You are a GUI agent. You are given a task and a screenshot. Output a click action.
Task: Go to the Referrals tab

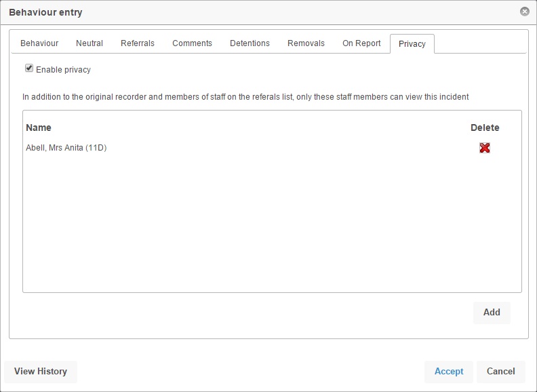tap(138, 43)
